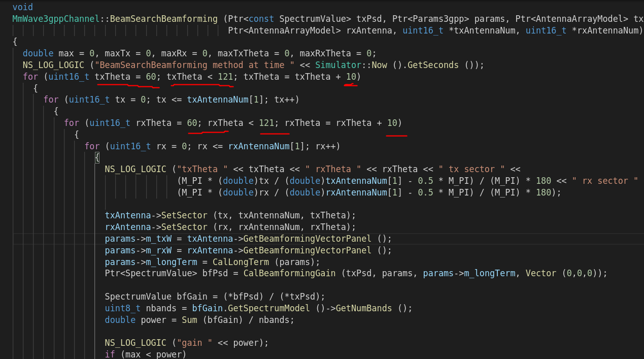Click the CalBeamformingGain function name
The image size is (644, 359).
pos(289,273)
